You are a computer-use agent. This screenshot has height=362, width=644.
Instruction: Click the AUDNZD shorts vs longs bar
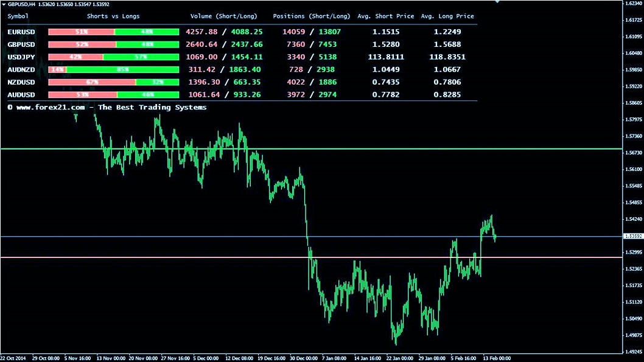pyautogui.click(x=114, y=69)
